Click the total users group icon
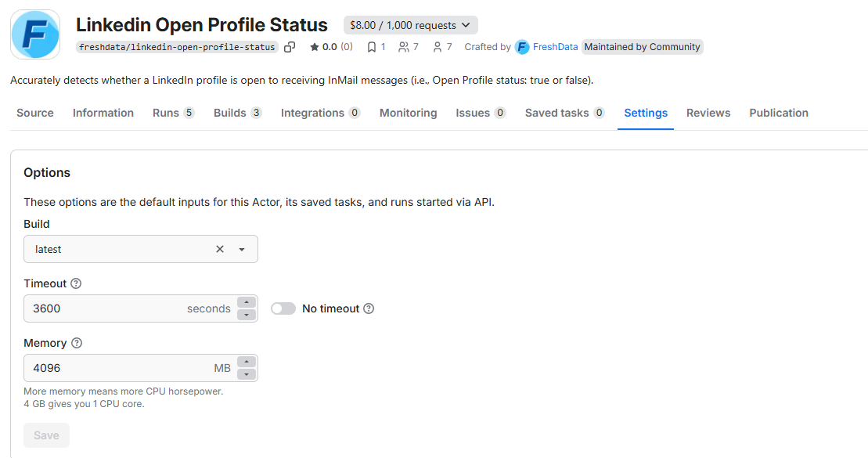 (x=404, y=47)
